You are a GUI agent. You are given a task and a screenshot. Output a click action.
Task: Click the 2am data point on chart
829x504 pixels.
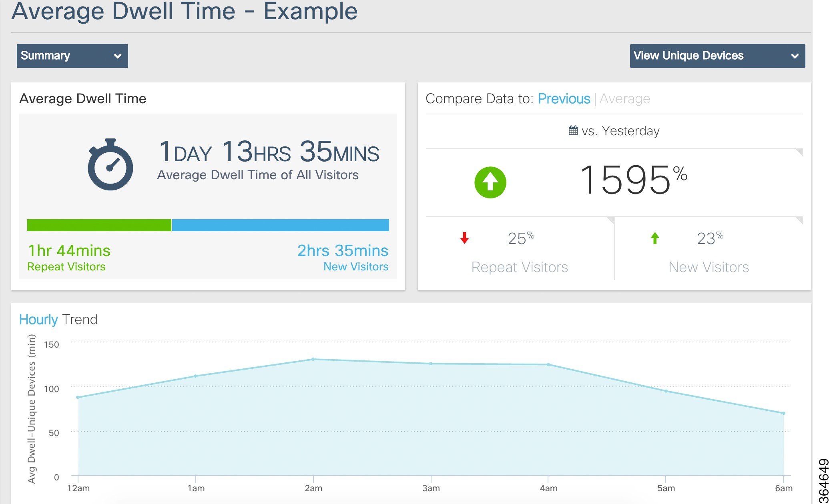313,359
